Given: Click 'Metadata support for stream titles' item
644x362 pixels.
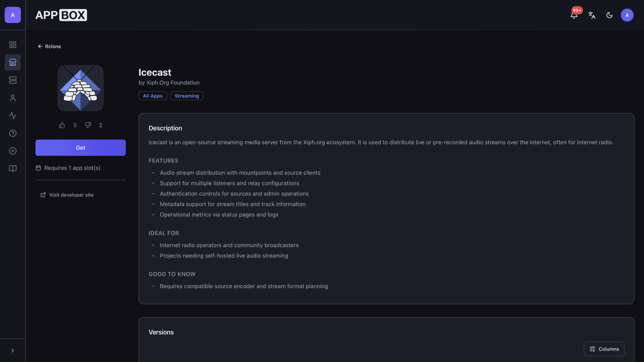Looking at the screenshot, I should tap(232, 204).
